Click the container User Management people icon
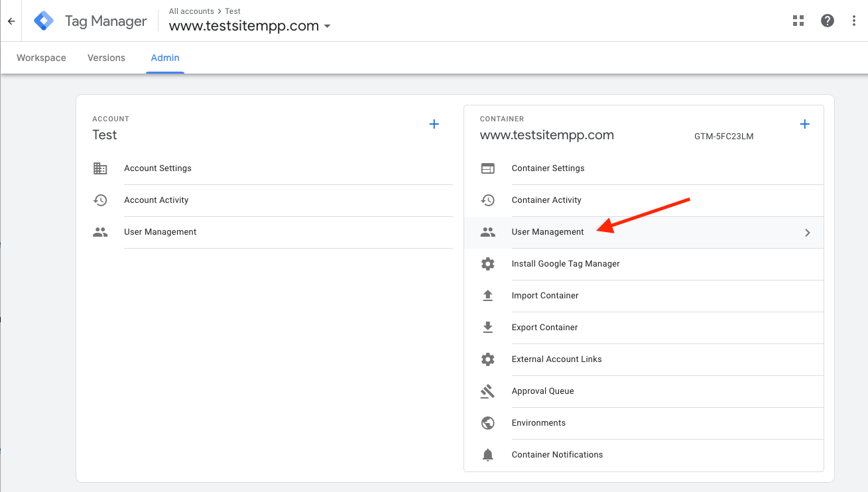Image resolution: width=868 pixels, height=492 pixels. pyautogui.click(x=488, y=232)
